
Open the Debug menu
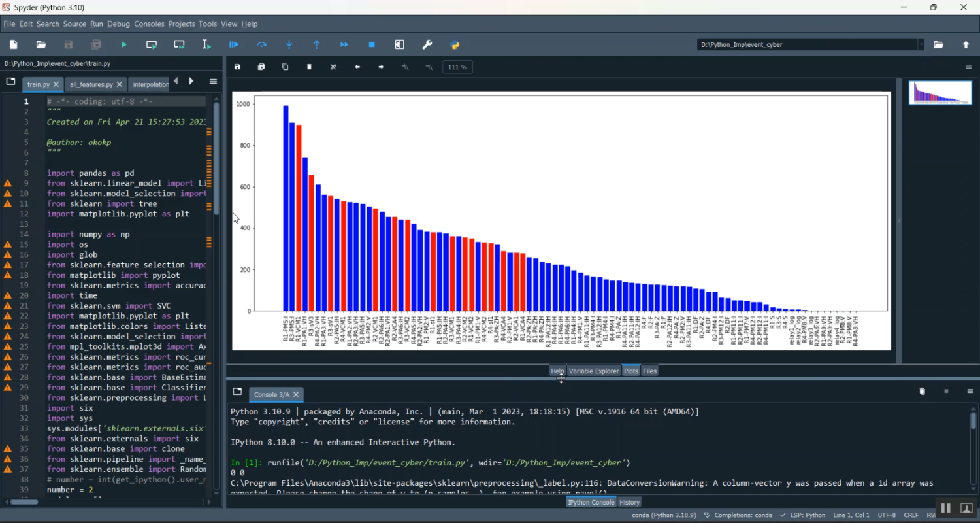pos(118,24)
